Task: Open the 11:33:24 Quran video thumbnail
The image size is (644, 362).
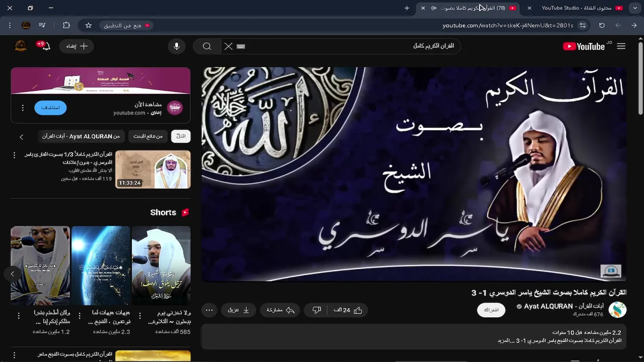Action: click(153, 169)
